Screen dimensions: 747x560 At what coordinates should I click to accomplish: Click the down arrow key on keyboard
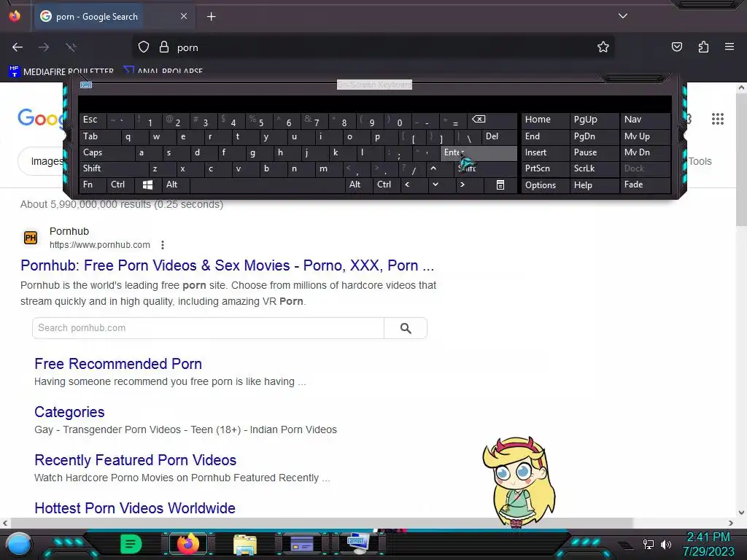click(x=436, y=184)
